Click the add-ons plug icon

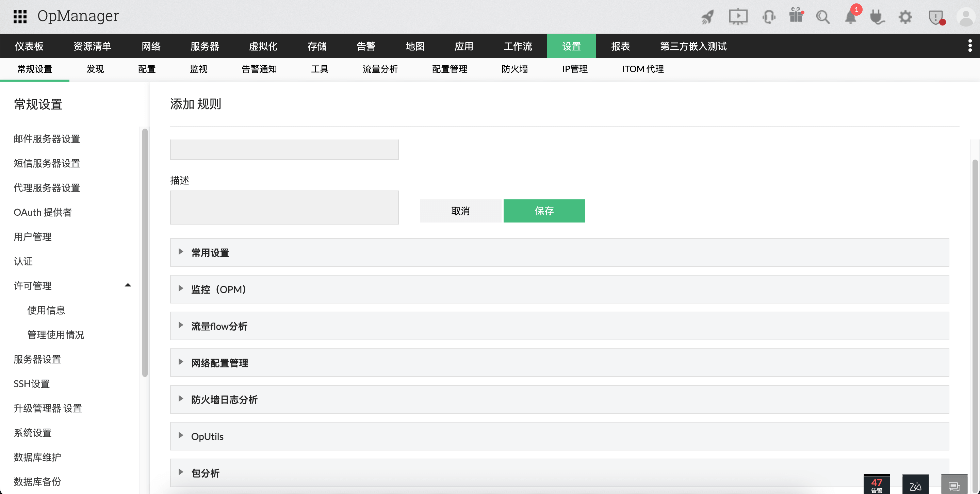click(x=878, y=17)
